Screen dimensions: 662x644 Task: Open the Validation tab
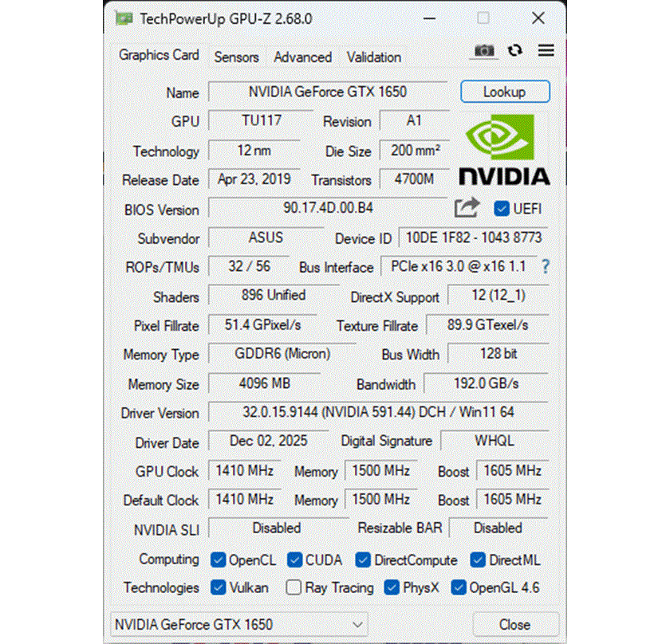tap(374, 57)
